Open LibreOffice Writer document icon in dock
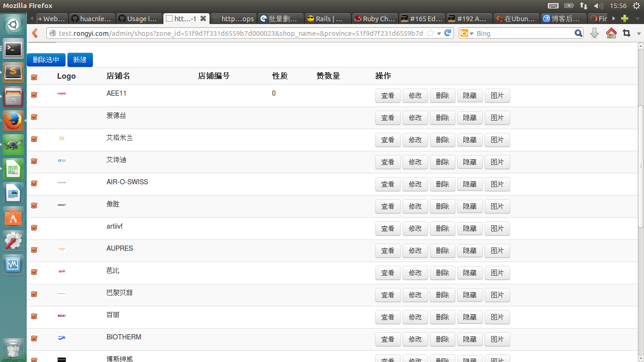Screen dimensions: 644x362 pyautogui.click(x=13, y=193)
